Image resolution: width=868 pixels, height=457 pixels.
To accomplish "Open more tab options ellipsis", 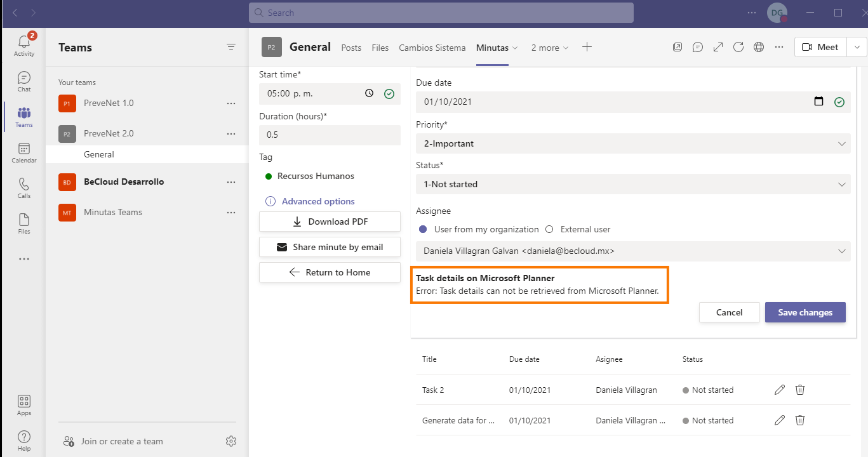I will pos(779,47).
